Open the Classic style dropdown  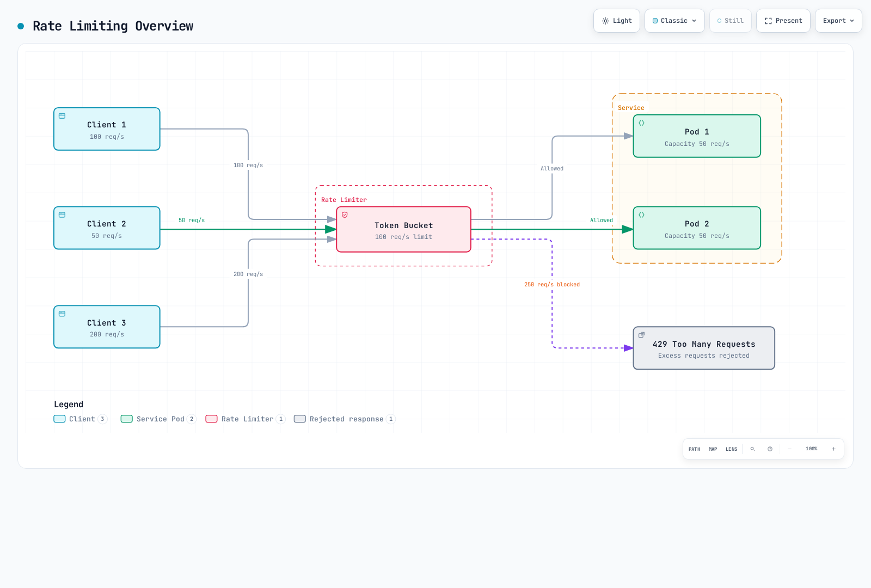click(x=674, y=21)
